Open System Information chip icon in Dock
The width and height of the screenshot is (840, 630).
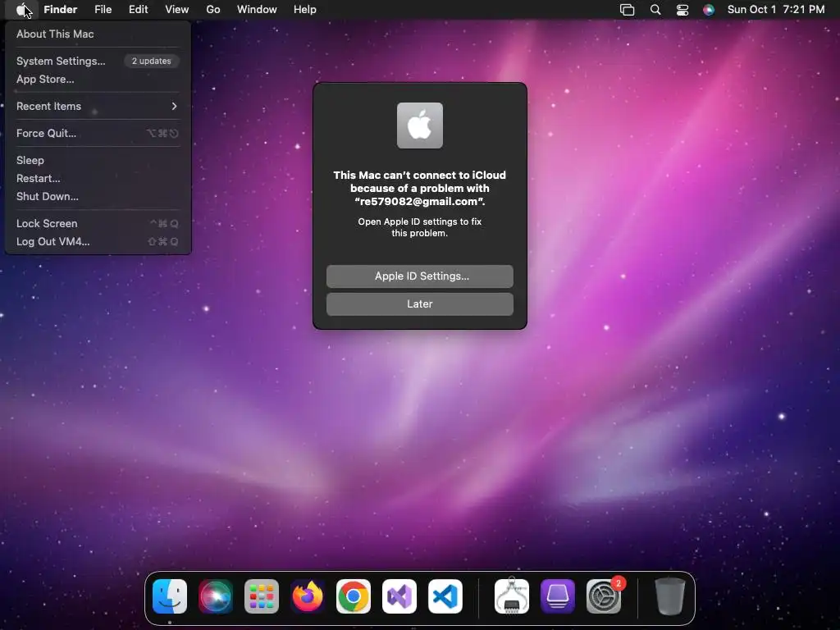[x=512, y=596]
